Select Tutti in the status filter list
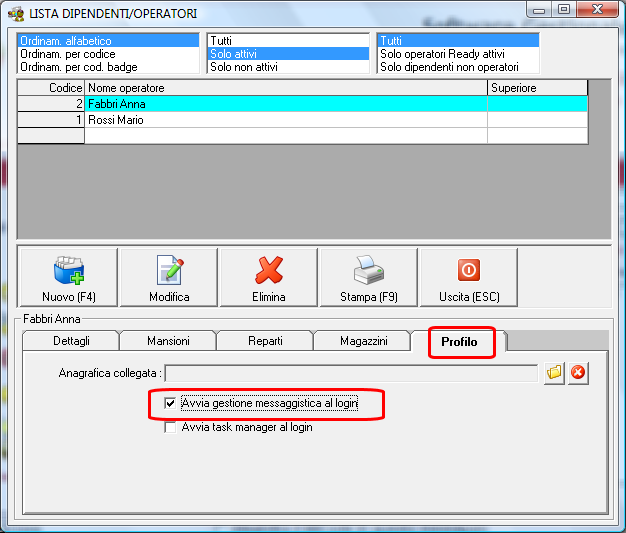626x533 pixels. click(x=288, y=41)
